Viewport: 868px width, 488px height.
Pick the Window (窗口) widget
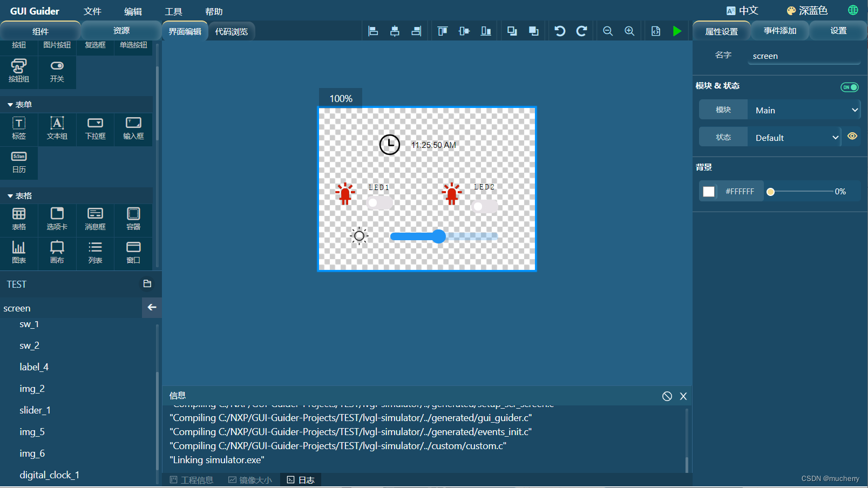pos(133,253)
